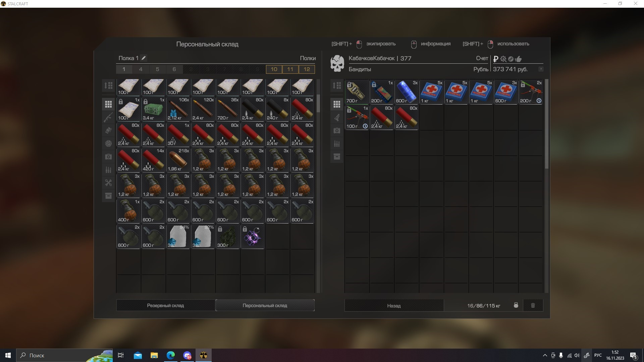Expand hidden system tray icons chevron
This screenshot has width=644, height=362.
pos(545,355)
